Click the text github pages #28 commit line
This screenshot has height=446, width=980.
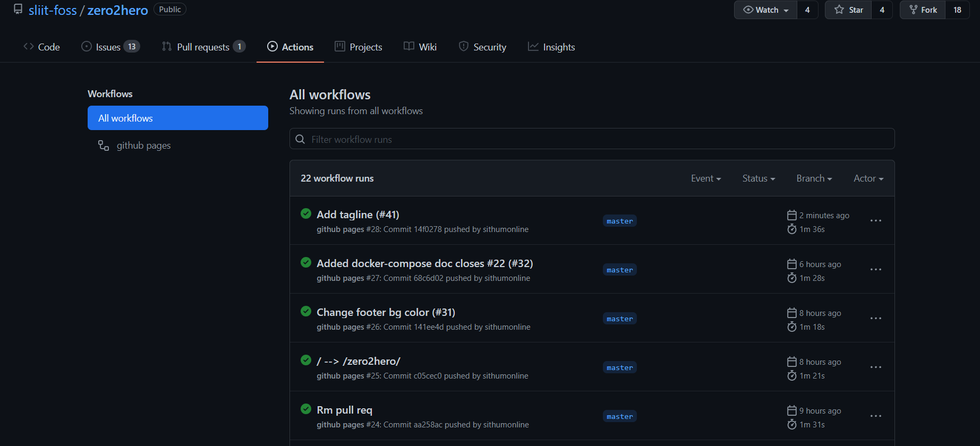[x=423, y=229]
